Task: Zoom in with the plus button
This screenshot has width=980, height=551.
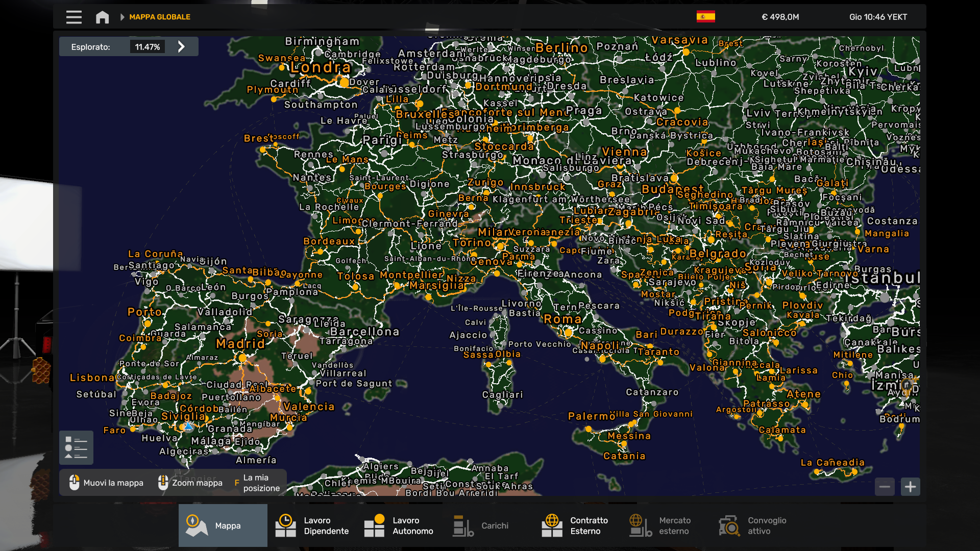Action: [x=910, y=487]
